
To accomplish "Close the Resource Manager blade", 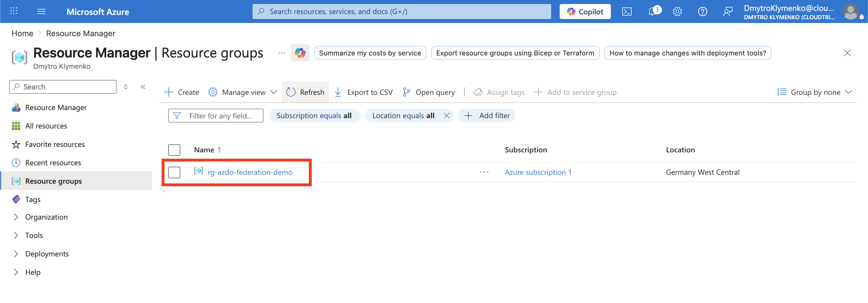I will 847,53.
